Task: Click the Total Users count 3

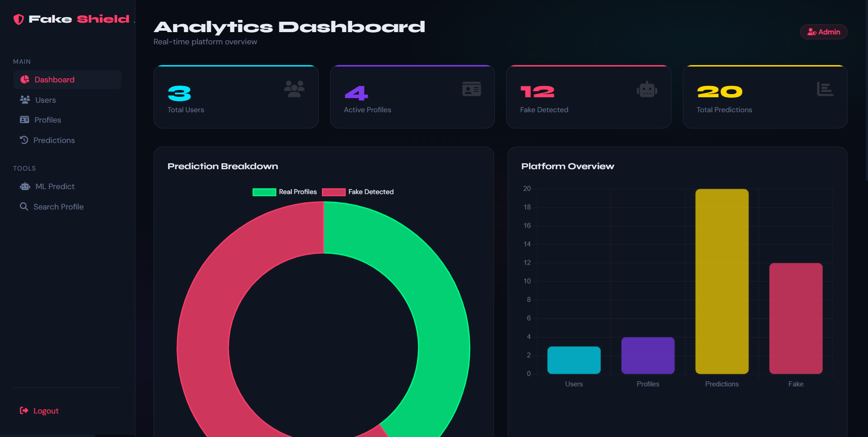Action: click(x=179, y=93)
